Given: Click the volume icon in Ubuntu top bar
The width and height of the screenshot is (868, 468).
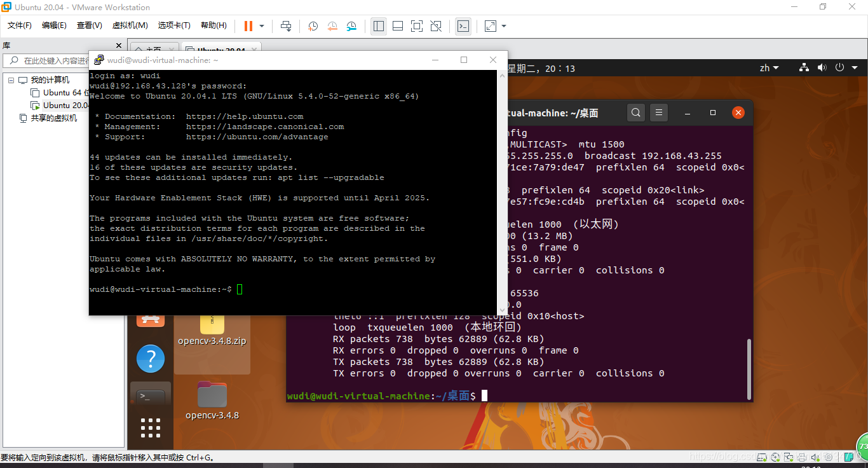Looking at the screenshot, I should click(822, 67).
